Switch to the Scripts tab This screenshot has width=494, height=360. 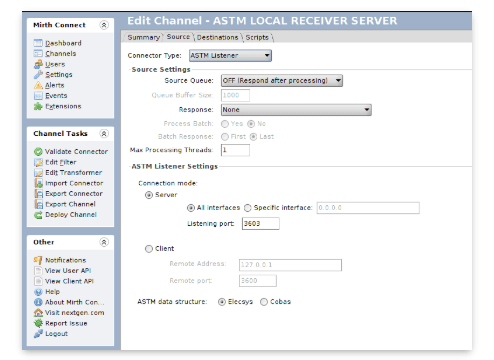257,37
